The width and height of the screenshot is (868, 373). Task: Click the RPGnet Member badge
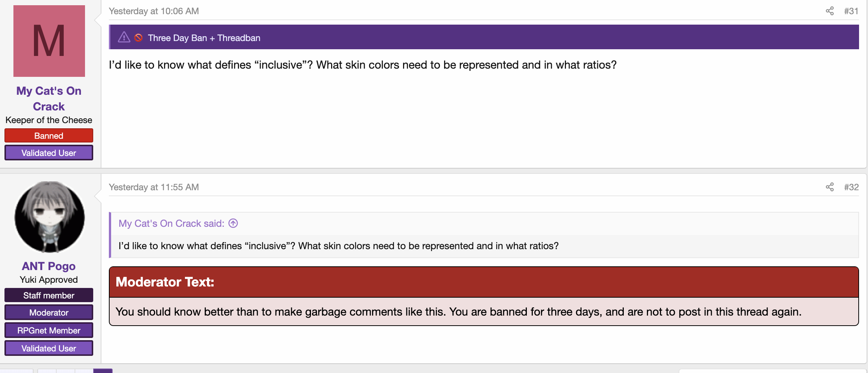click(x=49, y=330)
